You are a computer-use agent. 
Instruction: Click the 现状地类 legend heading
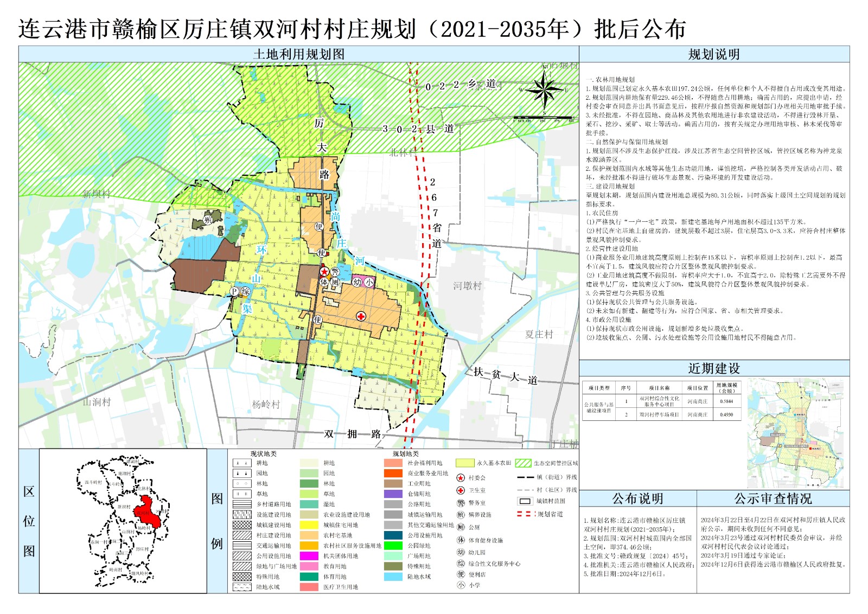coord(264,454)
